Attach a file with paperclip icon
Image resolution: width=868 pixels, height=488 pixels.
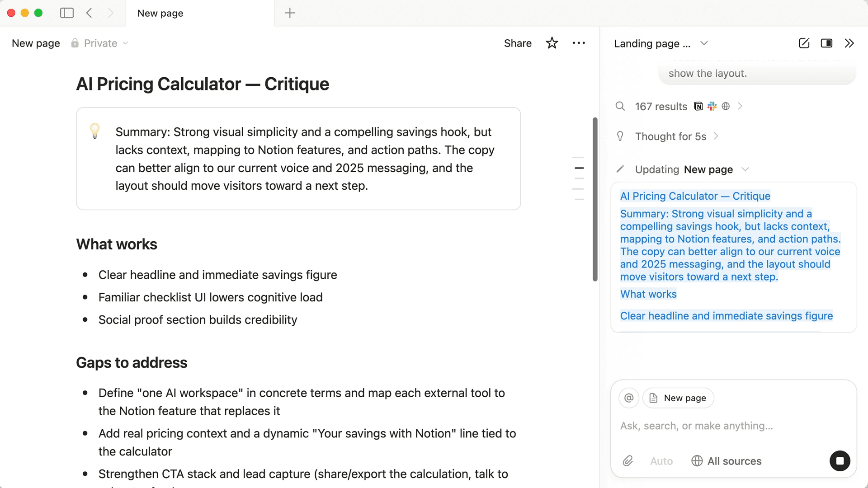628,461
